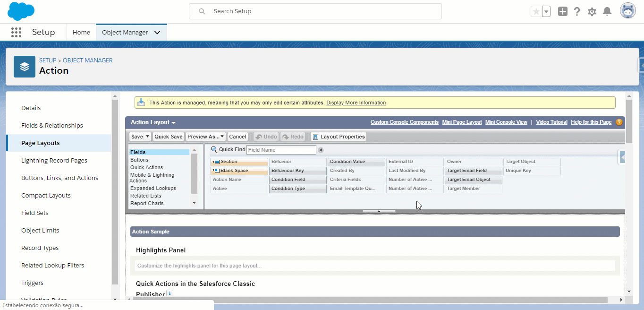This screenshot has width=644, height=310.
Task: Clear the Quick Find field
Action: [321, 150]
